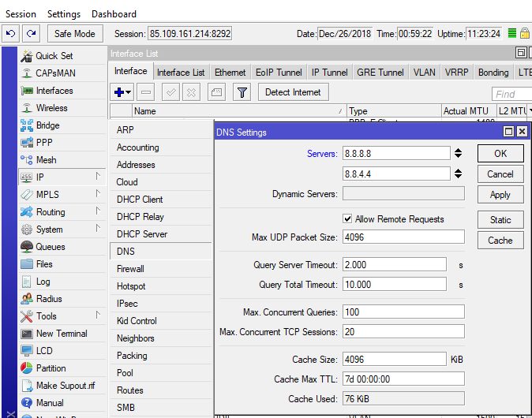Open Interfaces in the sidebar

(63, 91)
